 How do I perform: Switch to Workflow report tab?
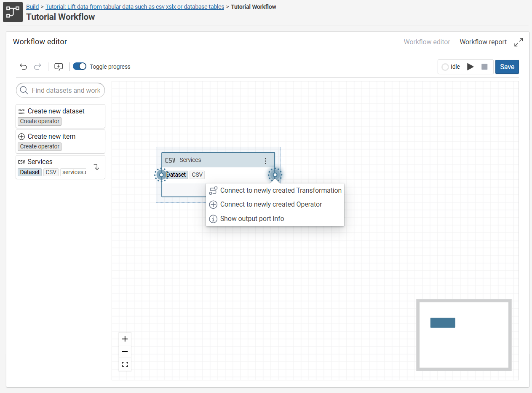click(x=483, y=42)
